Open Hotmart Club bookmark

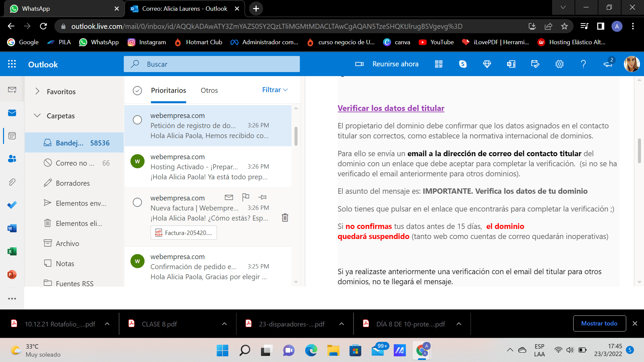coord(198,42)
